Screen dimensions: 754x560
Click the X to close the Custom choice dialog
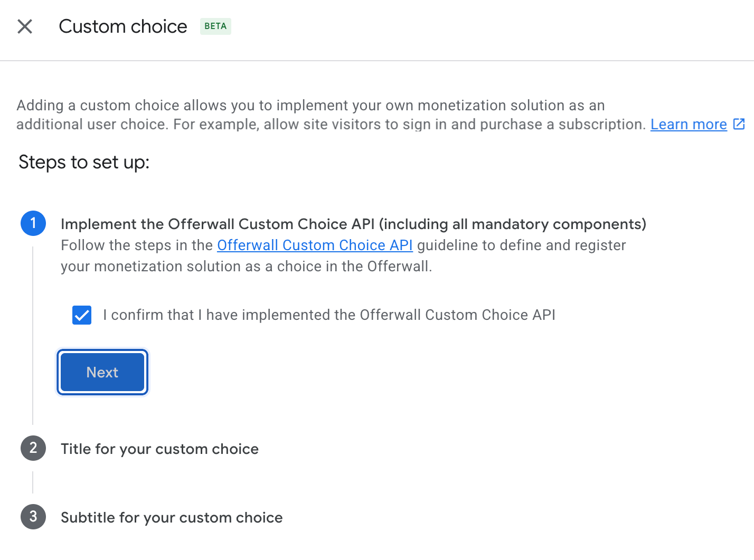25,26
